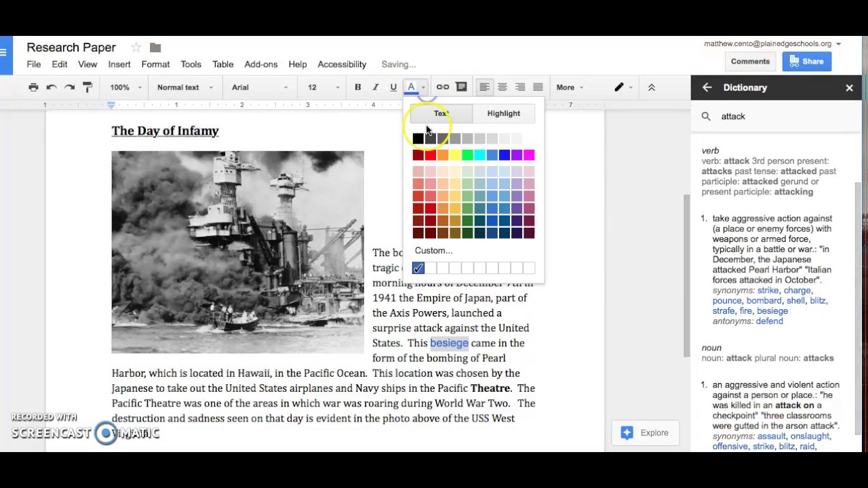Switch to the Highlight tab in color picker
Screen dimensions: 868x488
pyautogui.click(x=503, y=114)
